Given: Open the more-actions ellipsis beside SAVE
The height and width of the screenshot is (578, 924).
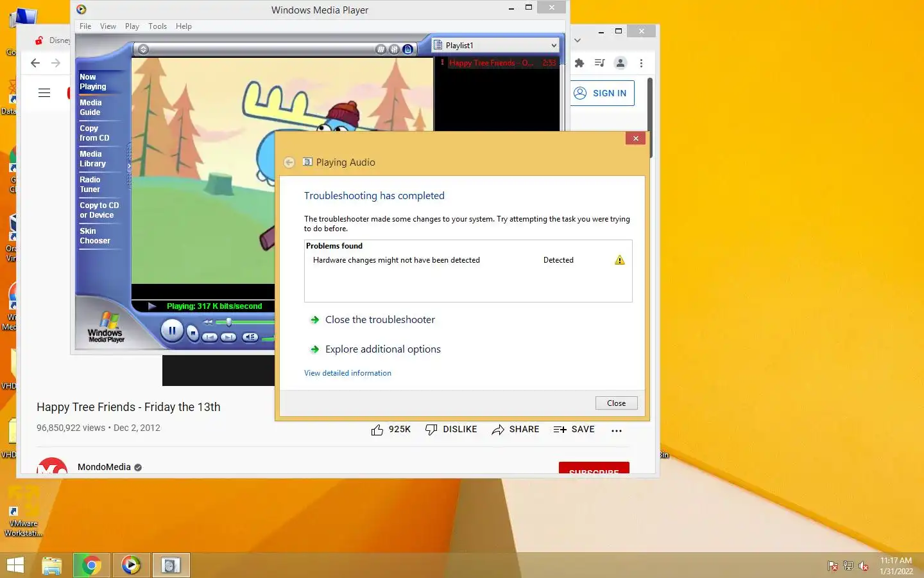Looking at the screenshot, I should (x=617, y=430).
